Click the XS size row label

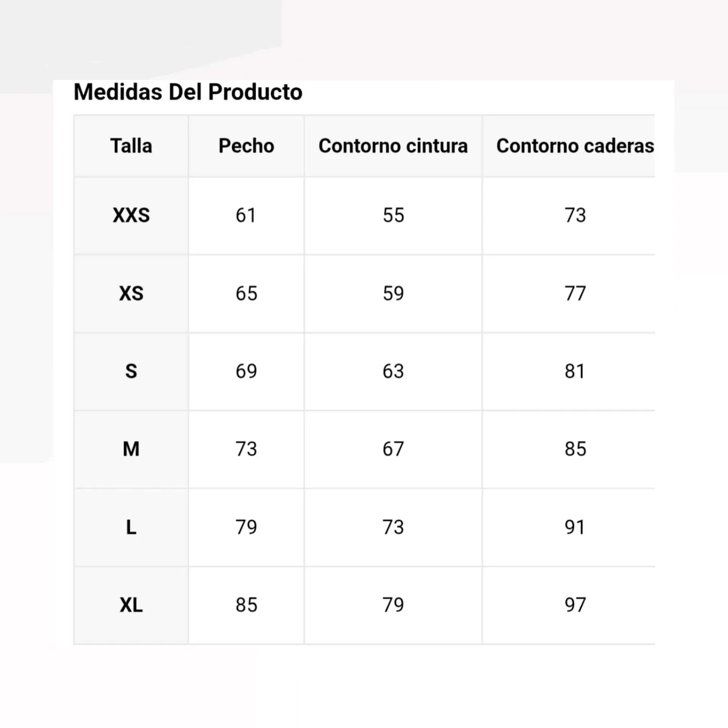tap(131, 294)
